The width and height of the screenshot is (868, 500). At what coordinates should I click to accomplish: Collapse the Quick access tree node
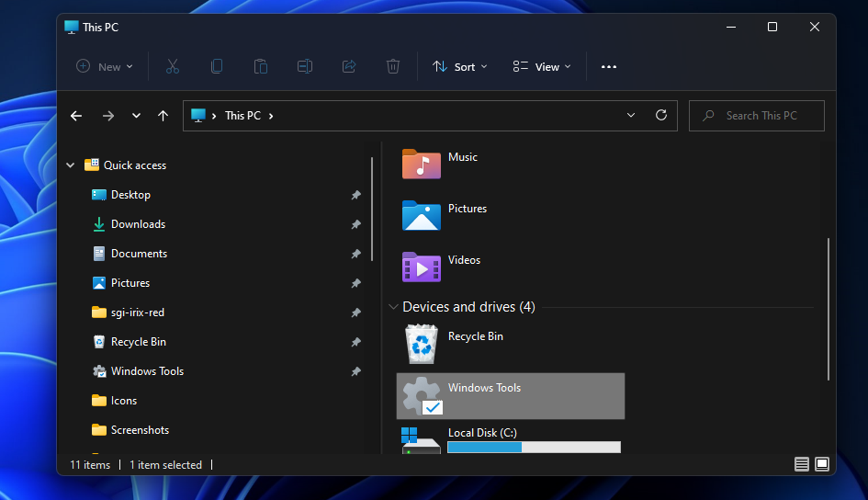click(x=71, y=165)
